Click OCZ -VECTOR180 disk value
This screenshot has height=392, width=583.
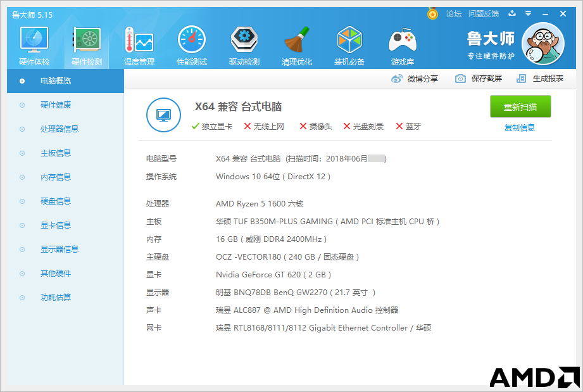click(x=287, y=257)
